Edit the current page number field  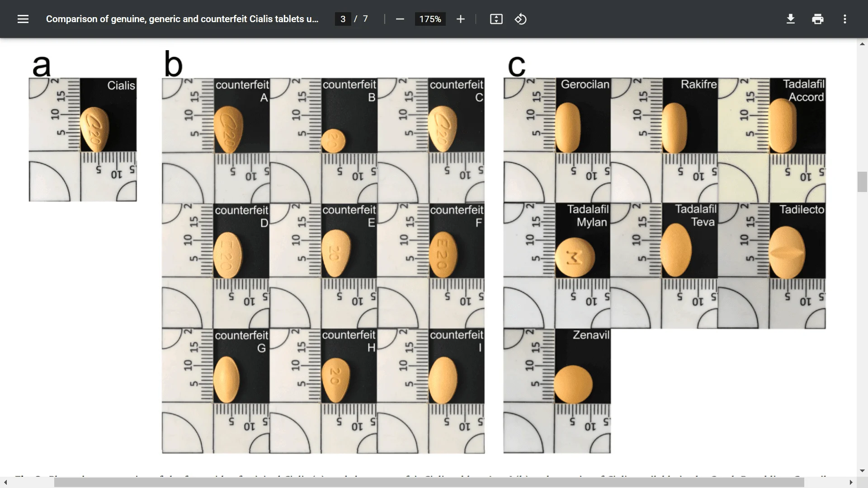(x=343, y=19)
